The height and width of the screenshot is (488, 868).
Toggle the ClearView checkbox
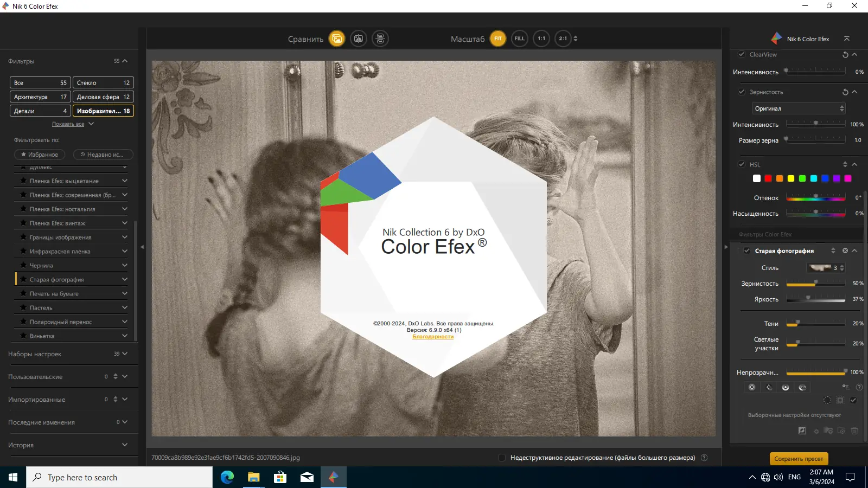point(742,54)
